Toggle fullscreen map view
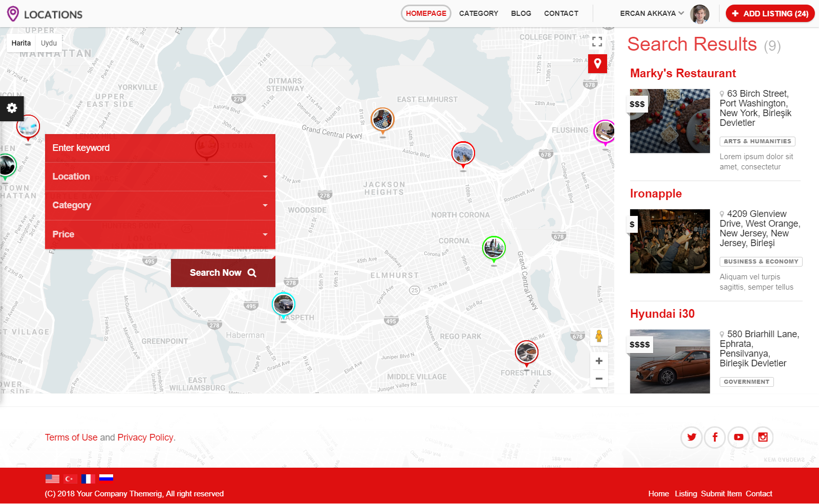Image resolution: width=819 pixels, height=504 pixels. coord(597,42)
